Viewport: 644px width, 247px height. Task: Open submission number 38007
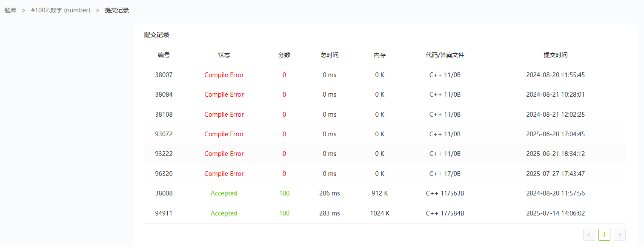click(164, 75)
